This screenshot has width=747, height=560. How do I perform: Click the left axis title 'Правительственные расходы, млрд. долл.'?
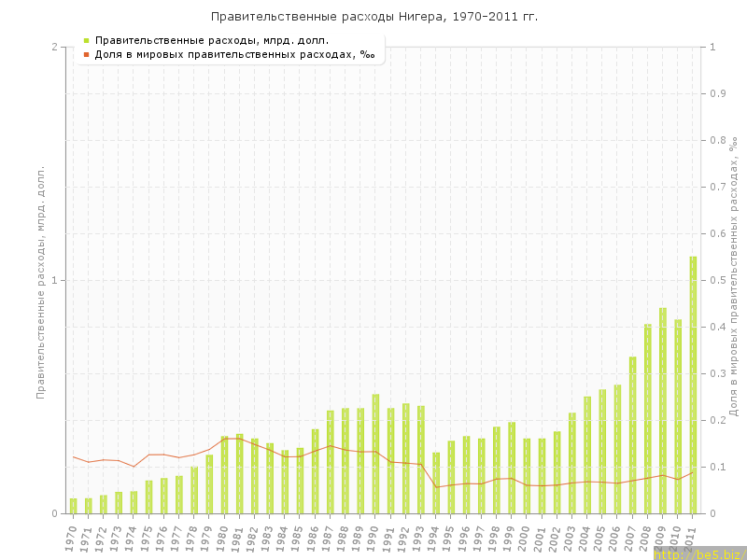point(40,282)
